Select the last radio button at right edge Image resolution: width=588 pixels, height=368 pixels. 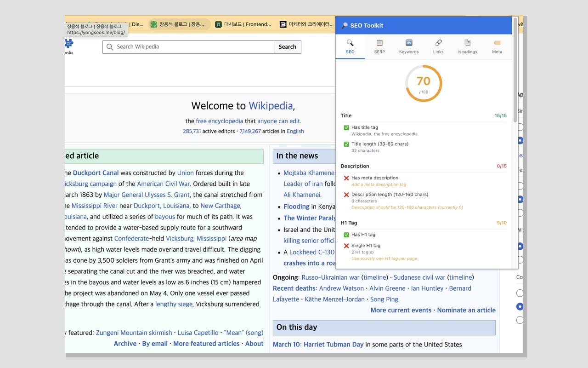coord(520,320)
